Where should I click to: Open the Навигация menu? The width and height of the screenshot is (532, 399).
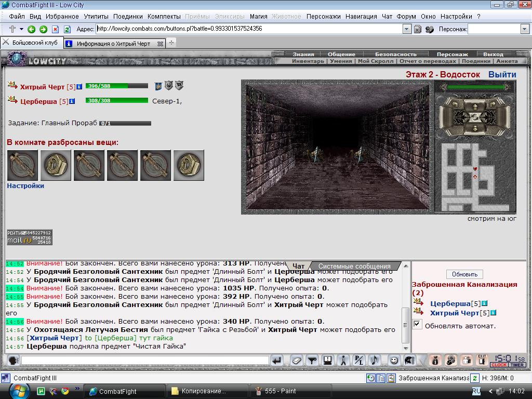coord(361,16)
